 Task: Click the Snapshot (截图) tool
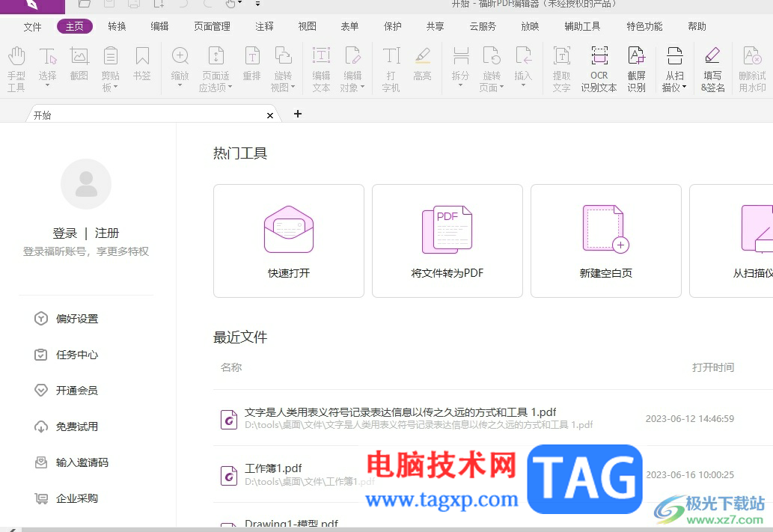79,63
